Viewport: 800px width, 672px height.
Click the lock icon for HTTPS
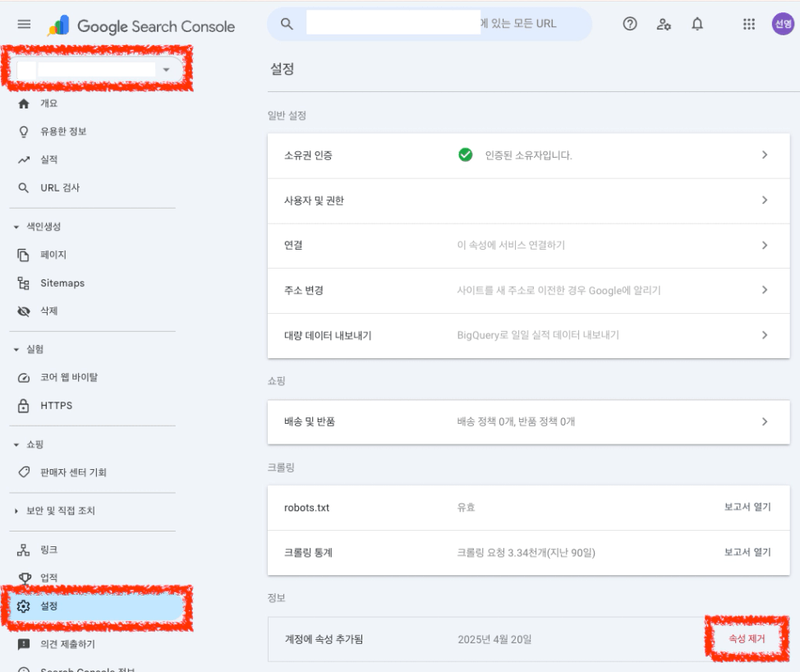pos(24,406)
